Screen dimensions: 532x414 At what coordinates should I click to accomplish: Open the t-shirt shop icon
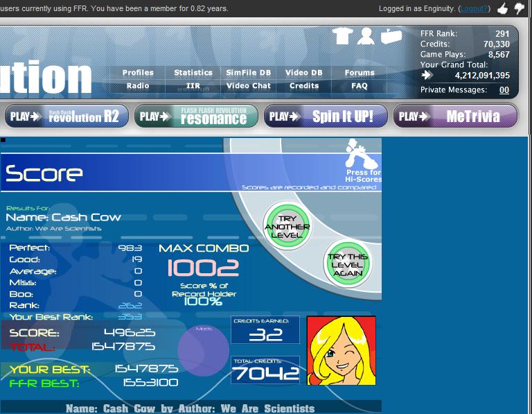342,36
